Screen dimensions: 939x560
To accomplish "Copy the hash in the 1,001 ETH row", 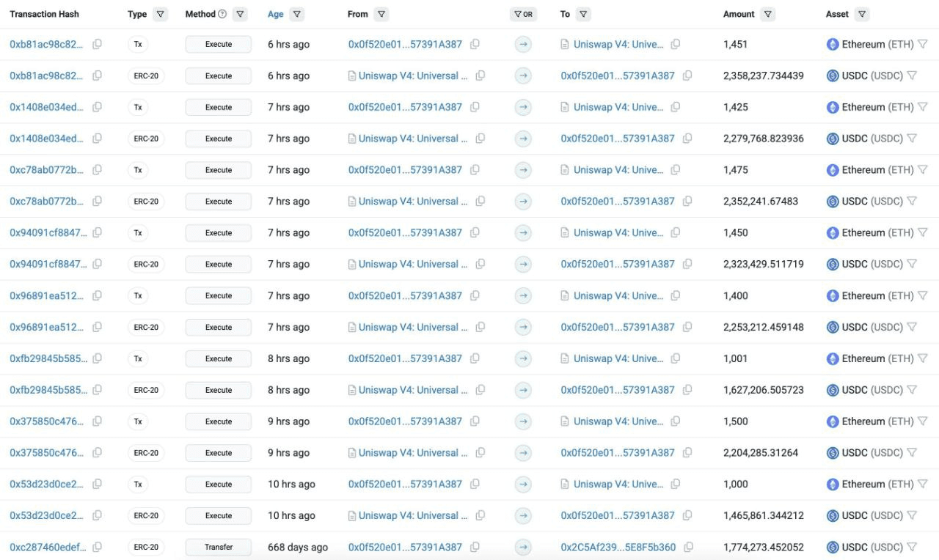I will click(97, 358).
